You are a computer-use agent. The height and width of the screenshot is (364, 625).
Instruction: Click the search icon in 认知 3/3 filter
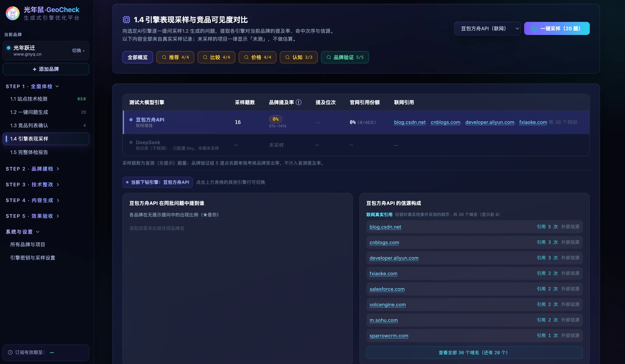(x=288, y=57)
